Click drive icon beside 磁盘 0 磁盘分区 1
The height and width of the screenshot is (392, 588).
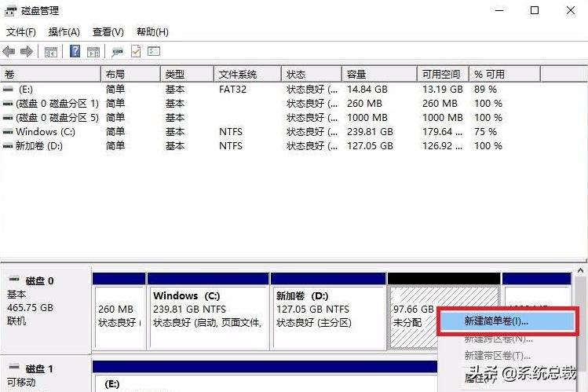pyautogui.click(x=8, y=104)
